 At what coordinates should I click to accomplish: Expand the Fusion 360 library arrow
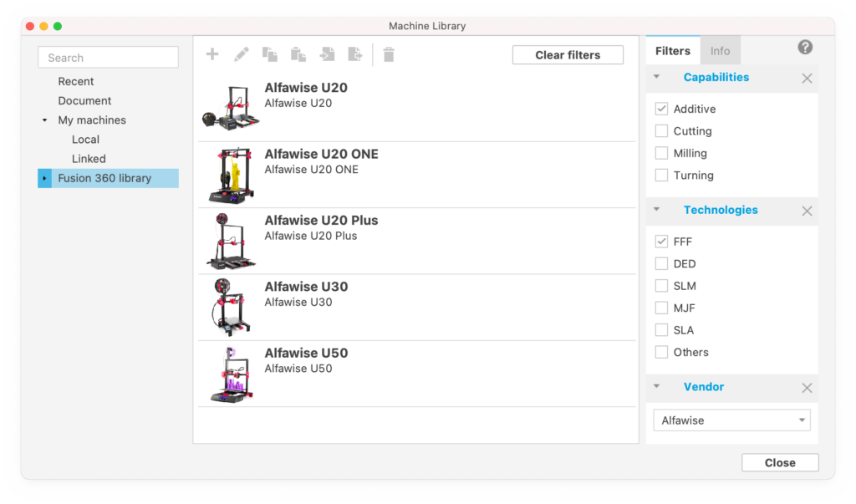pyautogui.click(x=45, y=178)
